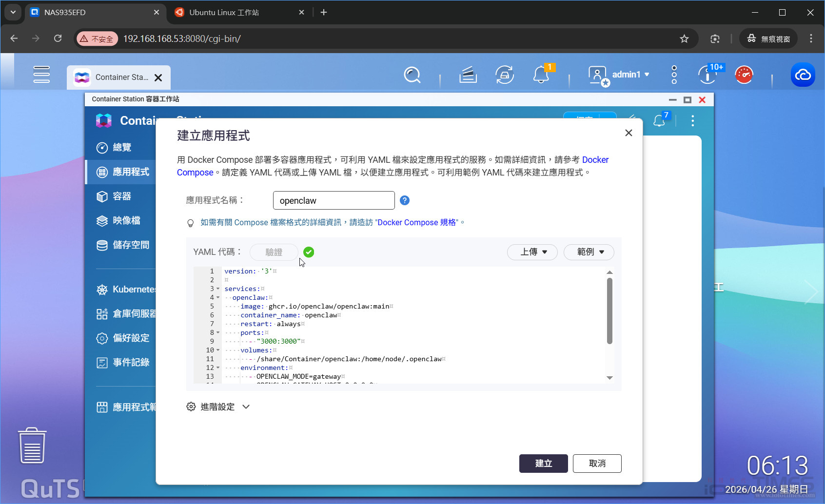Open the Trash bin on the desktop

[x=32, y=446]
